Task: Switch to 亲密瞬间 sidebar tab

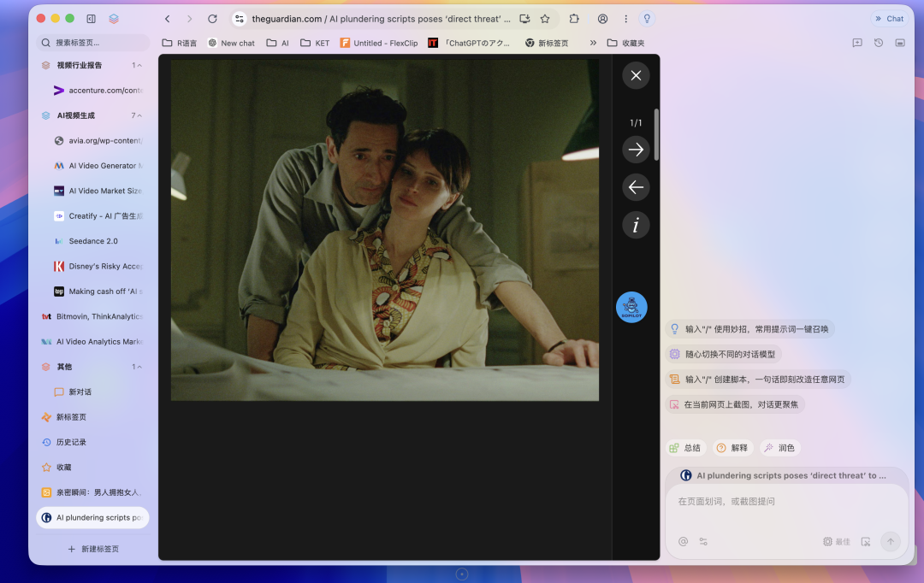Action: click(92, 492)
